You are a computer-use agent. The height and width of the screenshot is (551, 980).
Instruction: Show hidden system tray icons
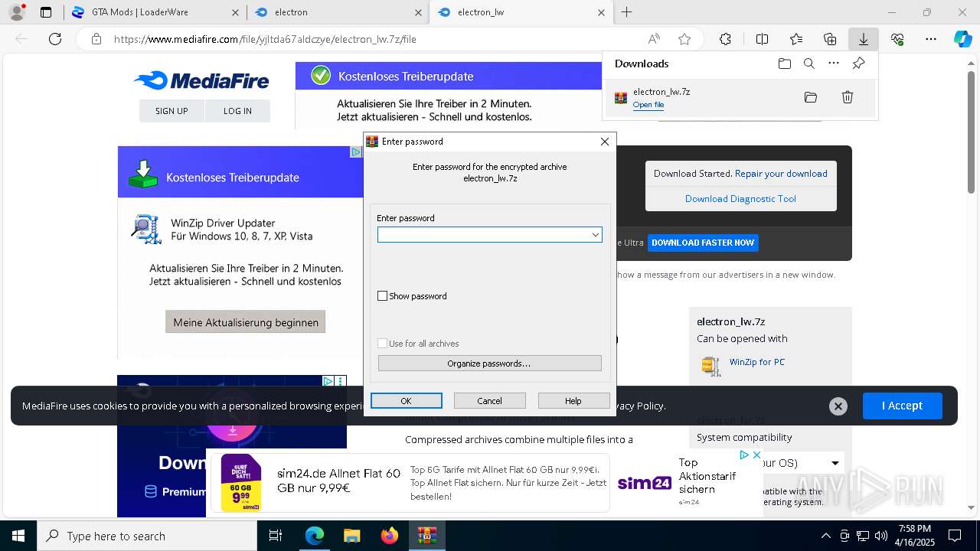point(825,536)
